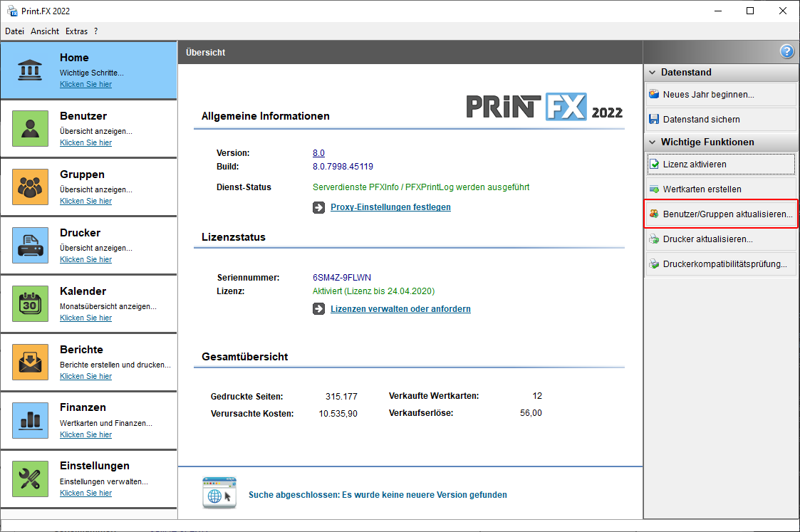Click the Einstellungen tools icon

click(x=30, y=479)
